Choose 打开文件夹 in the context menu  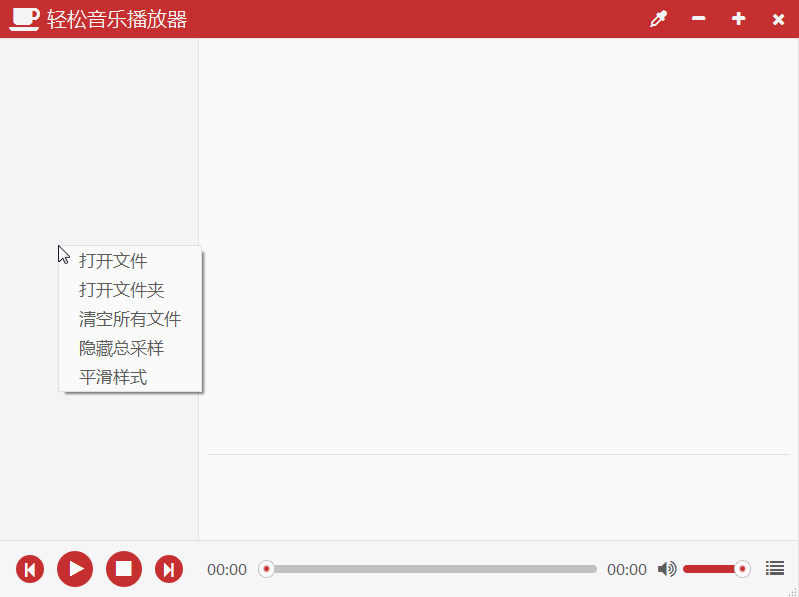(121, 290)
